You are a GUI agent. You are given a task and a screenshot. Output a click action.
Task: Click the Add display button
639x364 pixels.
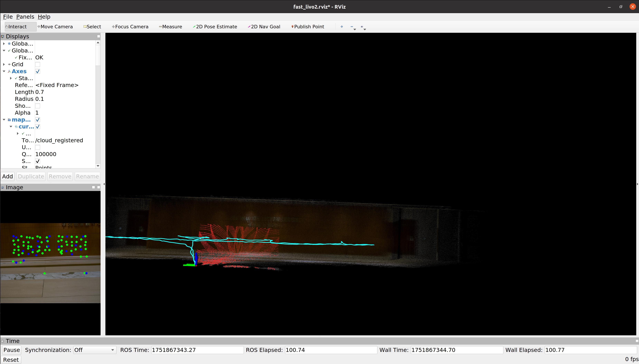pos(7,176)
